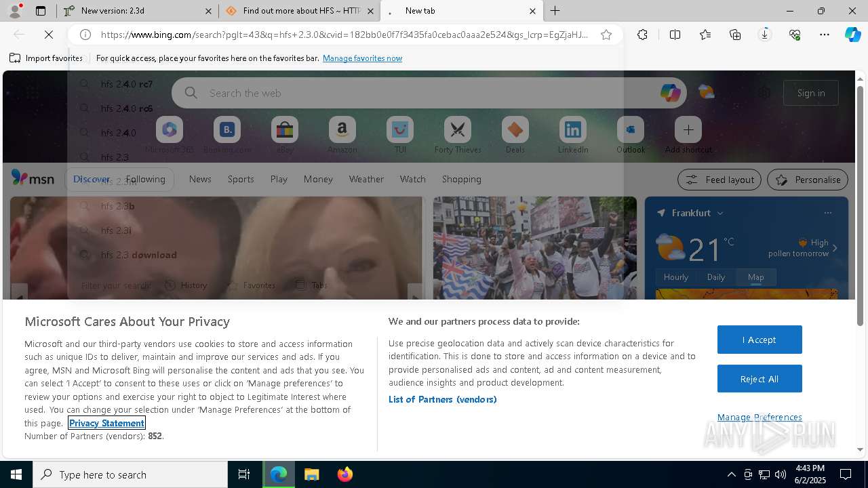Viewport: 868px width, 488px height.
Task: Open the tab actions menu icon
Action: coord(41,11)
